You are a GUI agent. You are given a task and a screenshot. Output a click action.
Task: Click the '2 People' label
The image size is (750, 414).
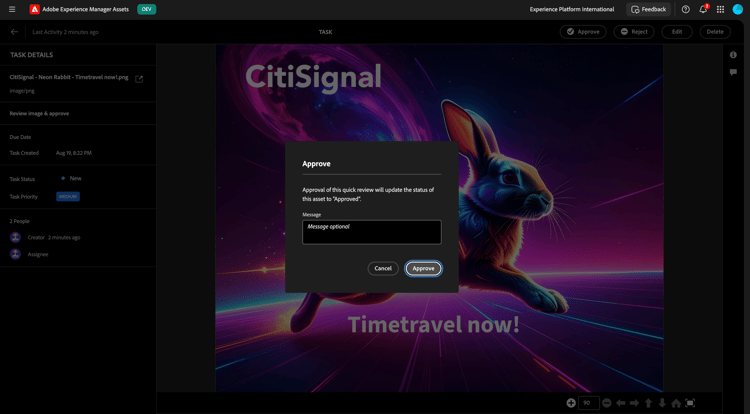(x=20, y=221)
